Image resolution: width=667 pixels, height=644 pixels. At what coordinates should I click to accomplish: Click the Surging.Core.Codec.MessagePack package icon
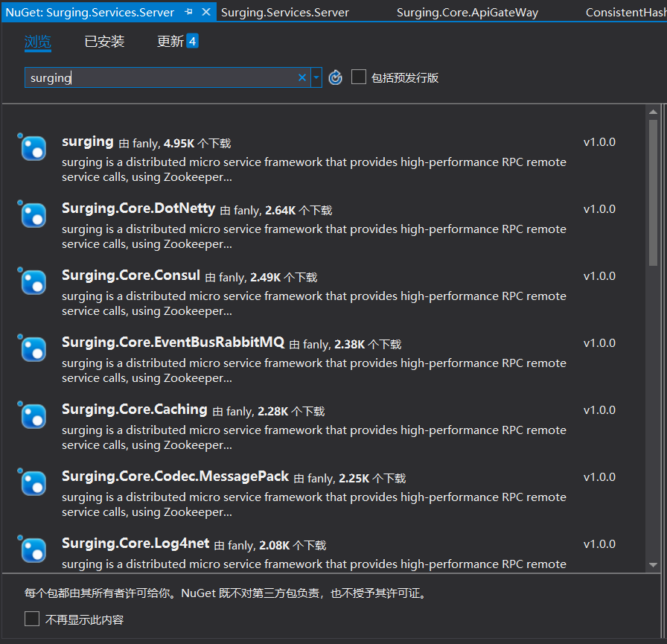pos(33,483)
